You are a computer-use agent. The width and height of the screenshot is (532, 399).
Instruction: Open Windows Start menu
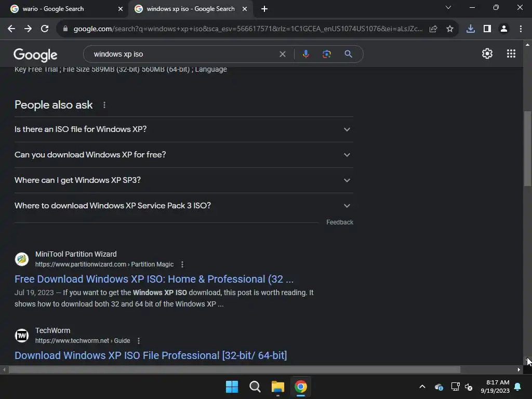(x=232, y=387)
